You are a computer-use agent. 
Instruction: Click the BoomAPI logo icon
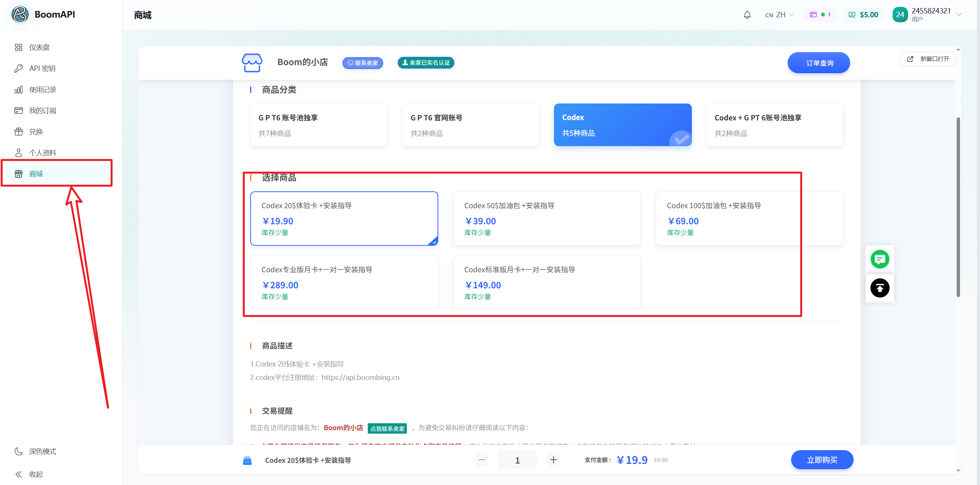20,15
